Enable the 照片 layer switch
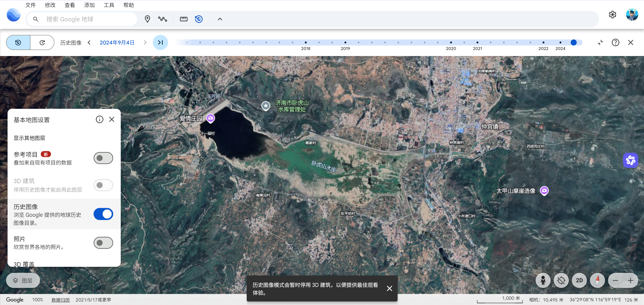The image size is (644, 305). click(x=103, y=243)
